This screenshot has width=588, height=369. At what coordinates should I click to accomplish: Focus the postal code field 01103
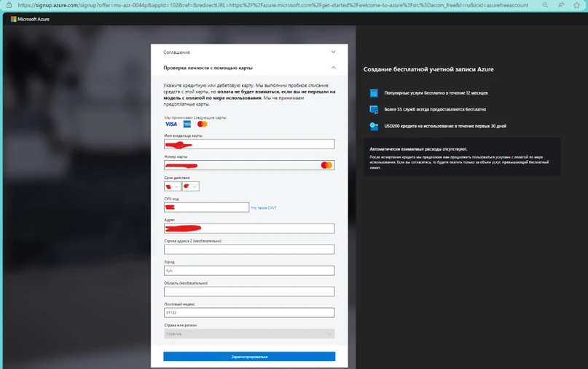click(249, 312)
